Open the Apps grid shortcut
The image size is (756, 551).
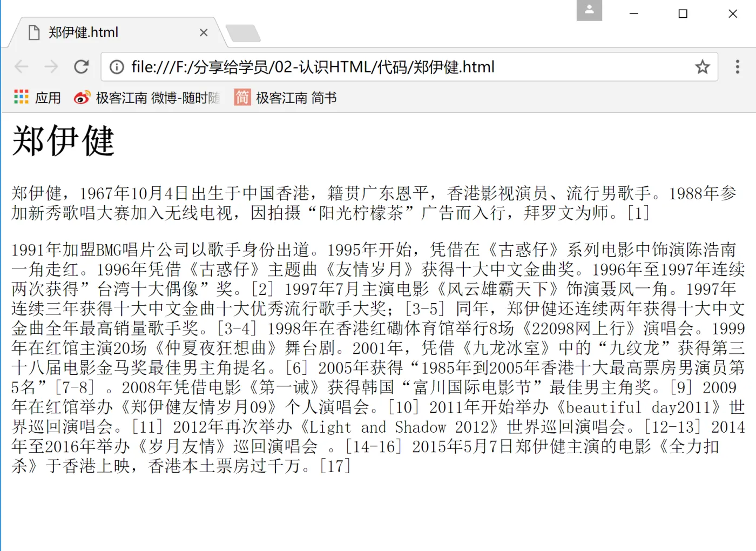(21, 97)
